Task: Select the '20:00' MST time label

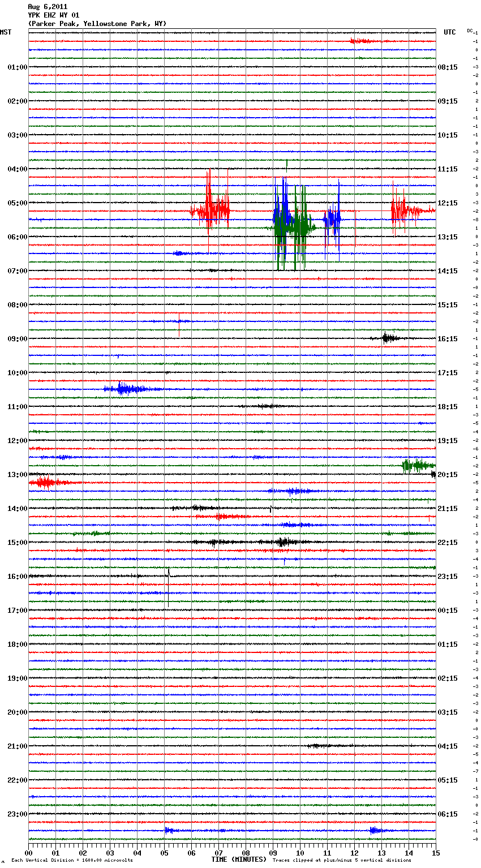Action: click(x=18, y=712)
